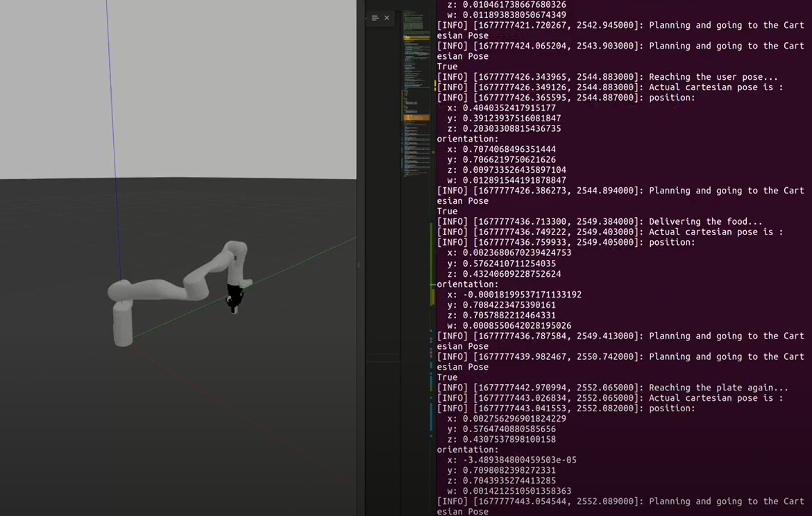Click the blue vertical Z axis line
Screen dimensions: 812x516
tap(112, 139)
